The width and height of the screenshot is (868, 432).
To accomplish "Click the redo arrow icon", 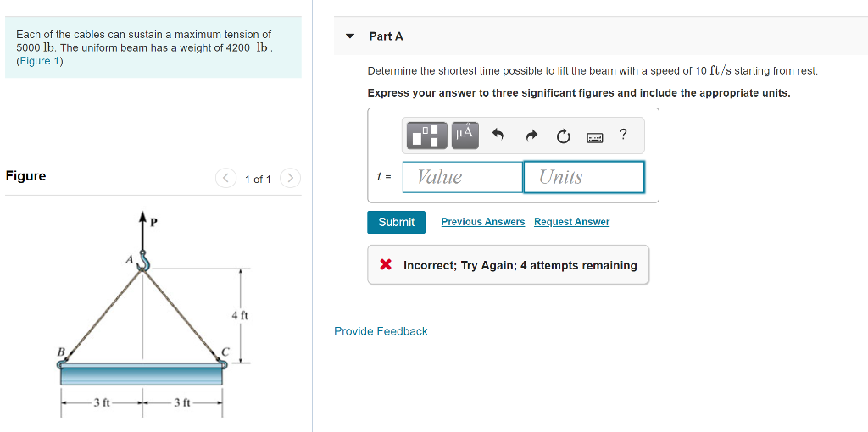I will [531, 136].
